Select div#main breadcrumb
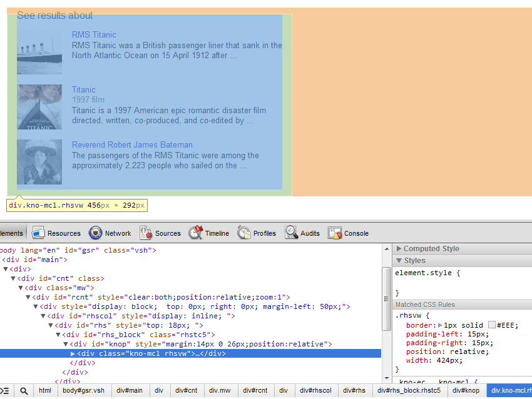The image size is (532, 399). pyautogui.click(x=130, y=390)
